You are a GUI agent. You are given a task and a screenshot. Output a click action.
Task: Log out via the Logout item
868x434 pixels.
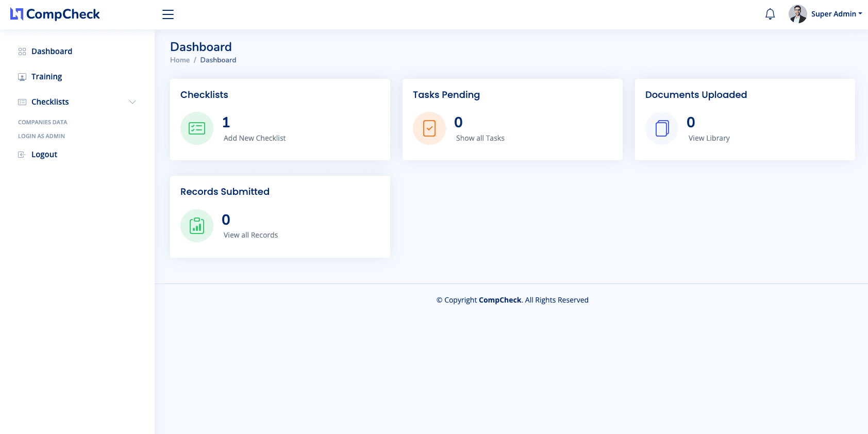tap(44, 155)
